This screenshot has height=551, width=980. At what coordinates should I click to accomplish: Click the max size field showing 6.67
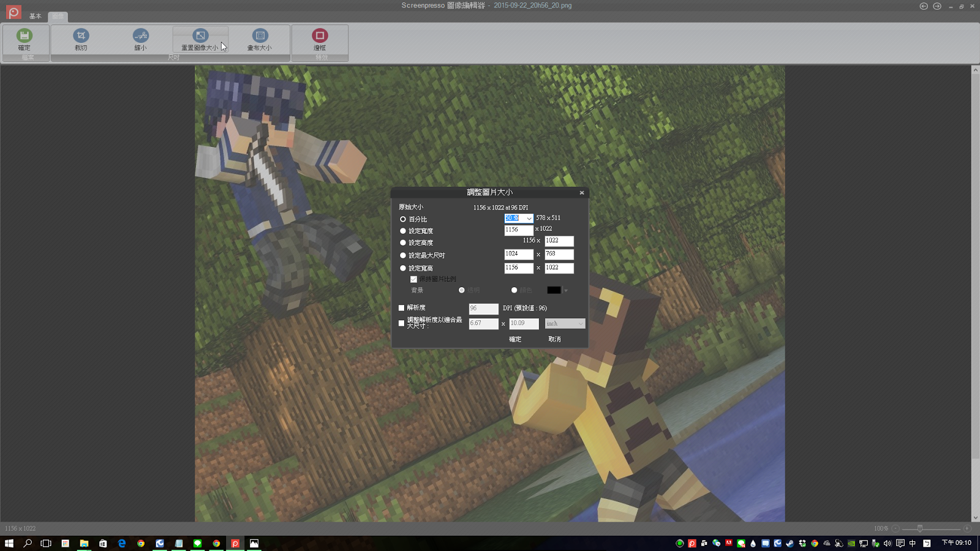click(x=483, y=324)
